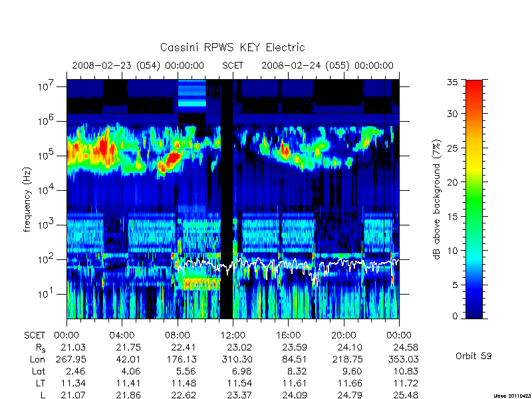Viewport: 532px width, 399px height.
Task: Click the color bar value "20"
Action: click(452, 182)
